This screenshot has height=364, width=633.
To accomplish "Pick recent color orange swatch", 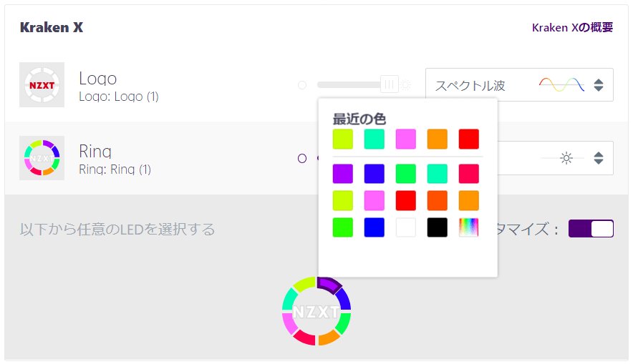I will tap(438, 139).
